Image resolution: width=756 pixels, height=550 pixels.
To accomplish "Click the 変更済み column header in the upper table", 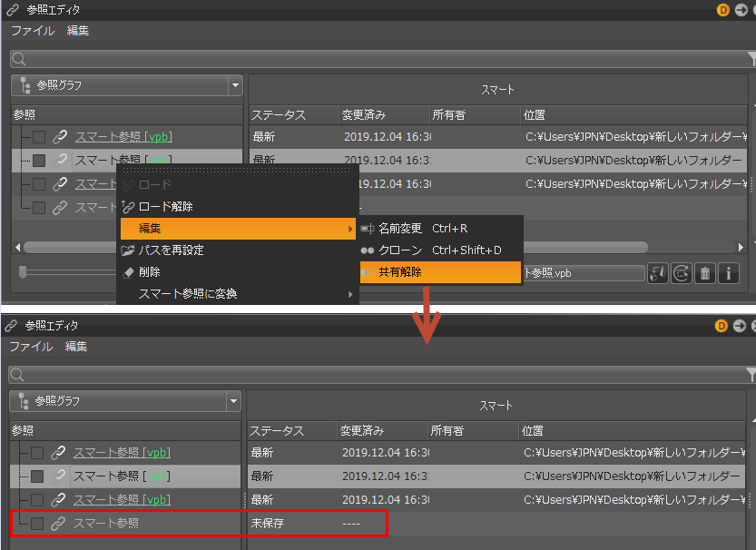I will click(384, 115).
